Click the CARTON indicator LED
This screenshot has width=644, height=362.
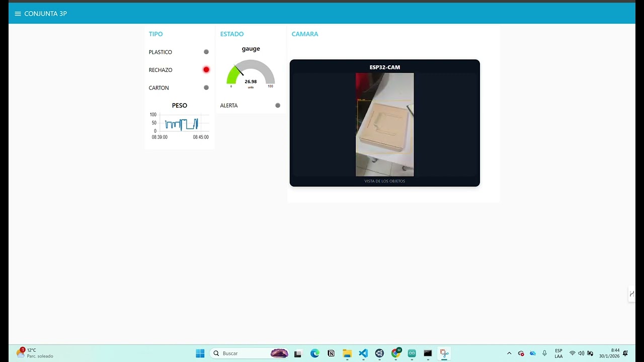coord(206,87)
